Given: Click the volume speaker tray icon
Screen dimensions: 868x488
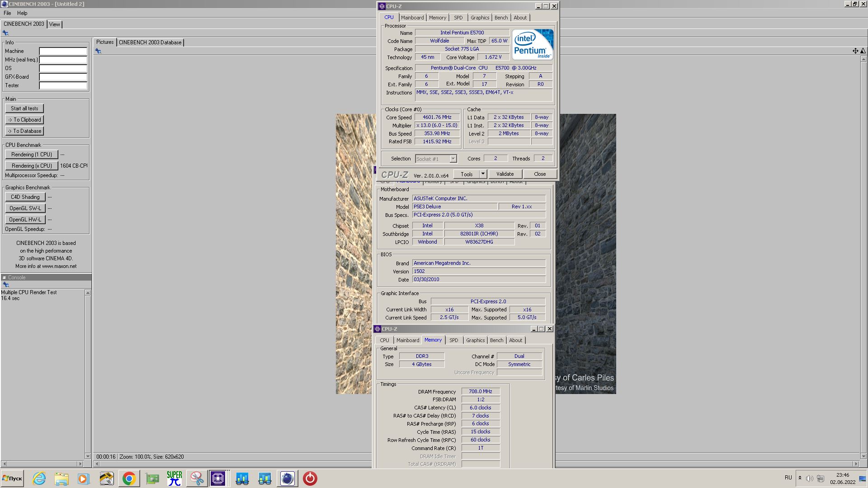Looking at the screenshot, I should [809, 479].
